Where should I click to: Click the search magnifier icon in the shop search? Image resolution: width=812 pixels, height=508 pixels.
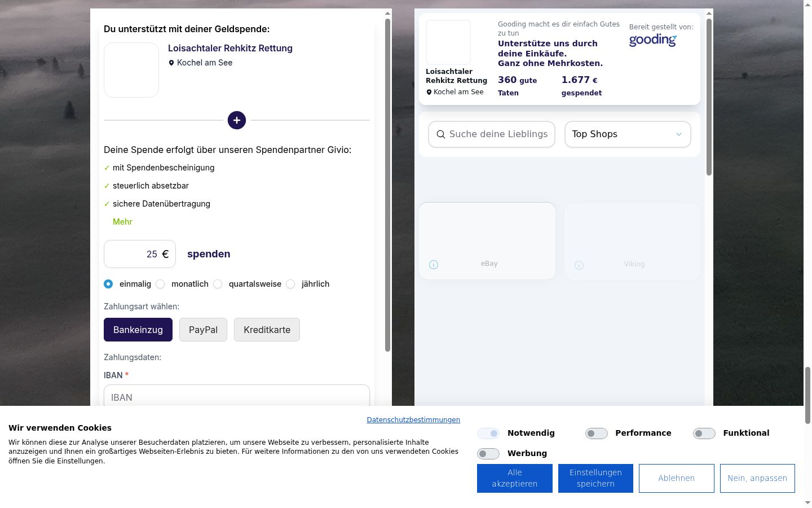click(441, 134)
